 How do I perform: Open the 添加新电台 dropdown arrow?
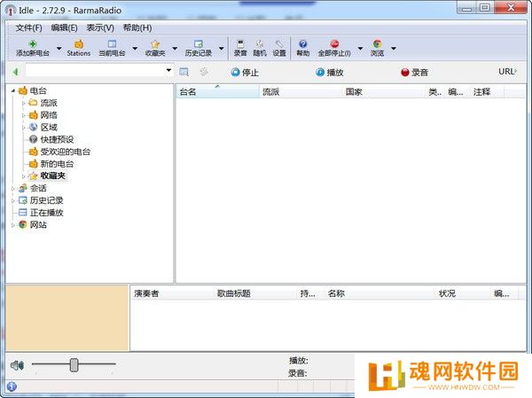(59, 49)
